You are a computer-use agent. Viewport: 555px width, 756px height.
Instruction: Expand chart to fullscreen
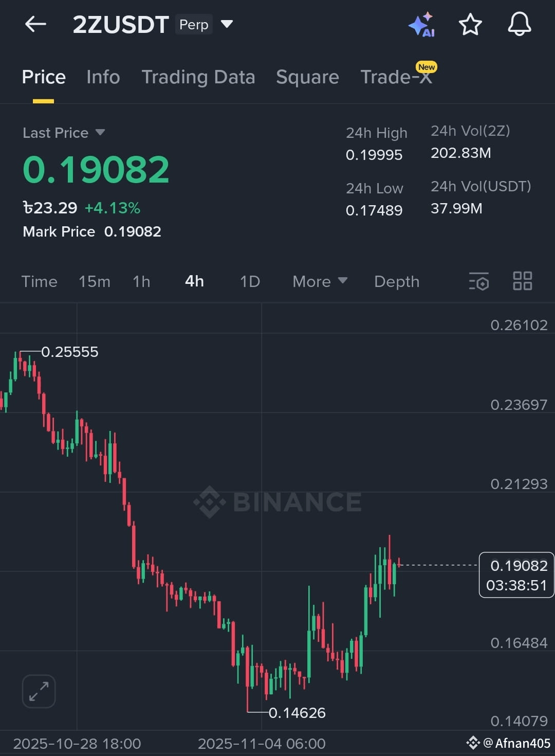point(39,691)
